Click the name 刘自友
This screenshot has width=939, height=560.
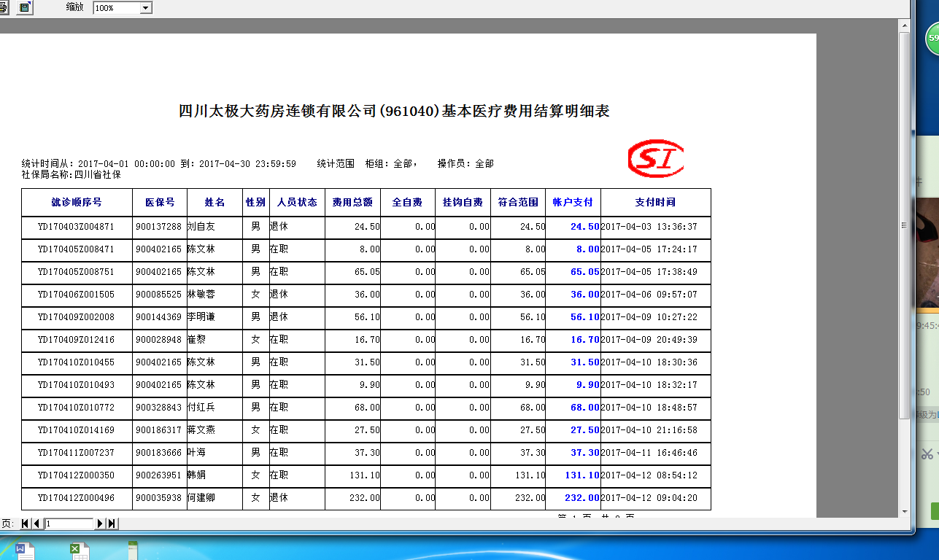pyautogui.click(x=201, y=227)
